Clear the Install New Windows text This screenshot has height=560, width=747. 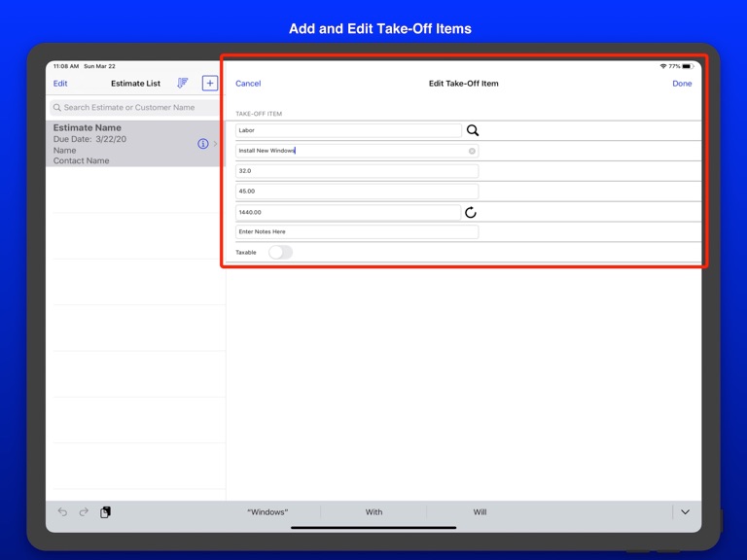point(472,151)
